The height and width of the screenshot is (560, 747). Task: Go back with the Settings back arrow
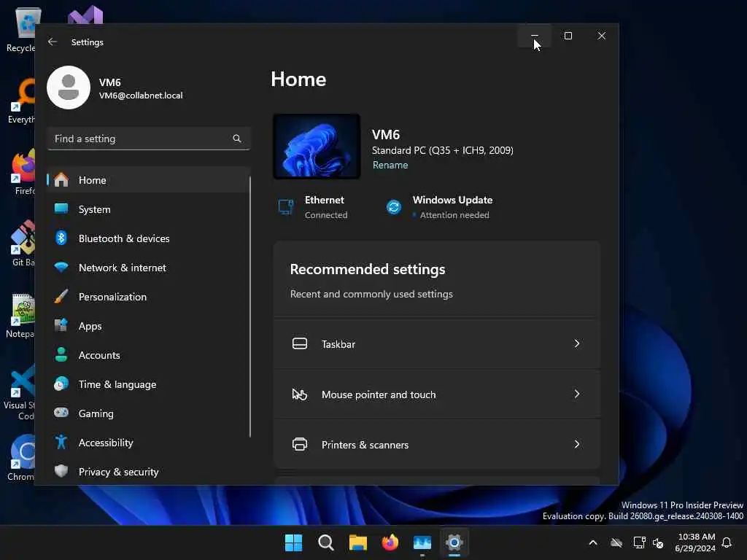(53, 42)
